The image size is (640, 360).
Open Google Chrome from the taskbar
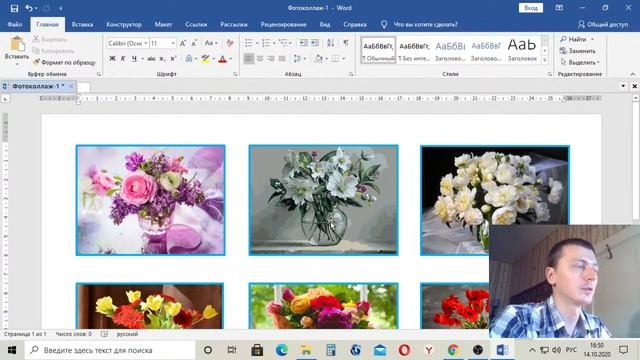click(453, 350)
